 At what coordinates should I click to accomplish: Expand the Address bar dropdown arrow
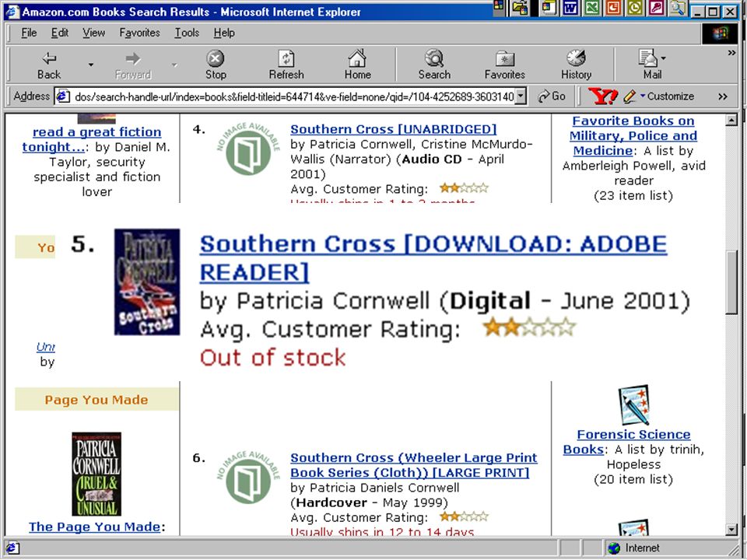tap(521, 96)
